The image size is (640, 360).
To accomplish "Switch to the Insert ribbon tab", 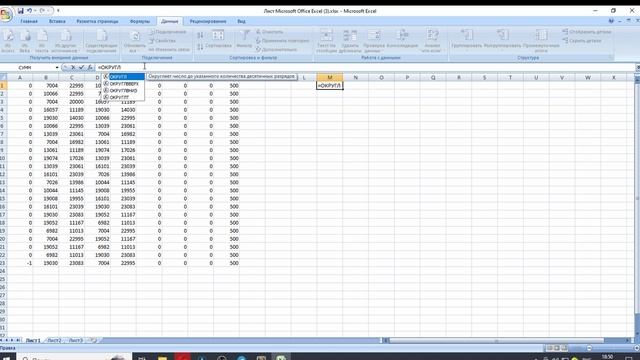I will coord(57,21).
